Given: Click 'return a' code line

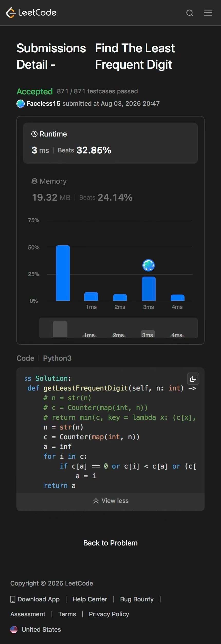Looking at the screenshot, I should 60,486.
